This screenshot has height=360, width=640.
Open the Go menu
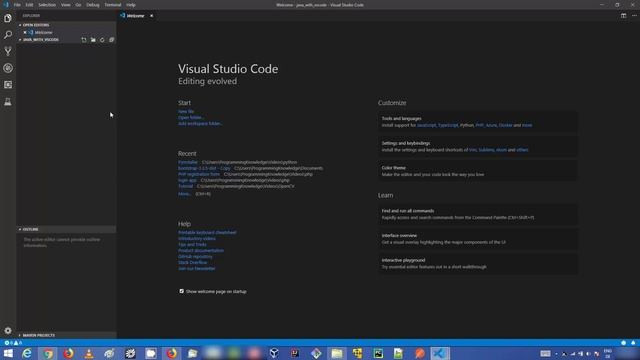[x=78, y=5]
